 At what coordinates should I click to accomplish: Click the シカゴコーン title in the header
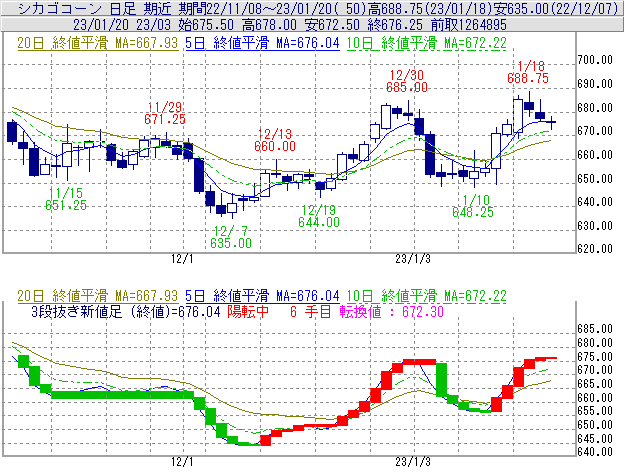pyautogui.click(x=60, y=8)
